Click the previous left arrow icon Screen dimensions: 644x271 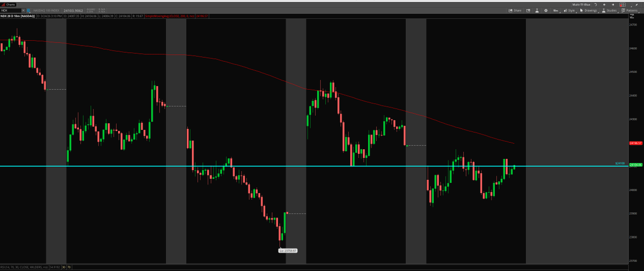tap(604, 5)
